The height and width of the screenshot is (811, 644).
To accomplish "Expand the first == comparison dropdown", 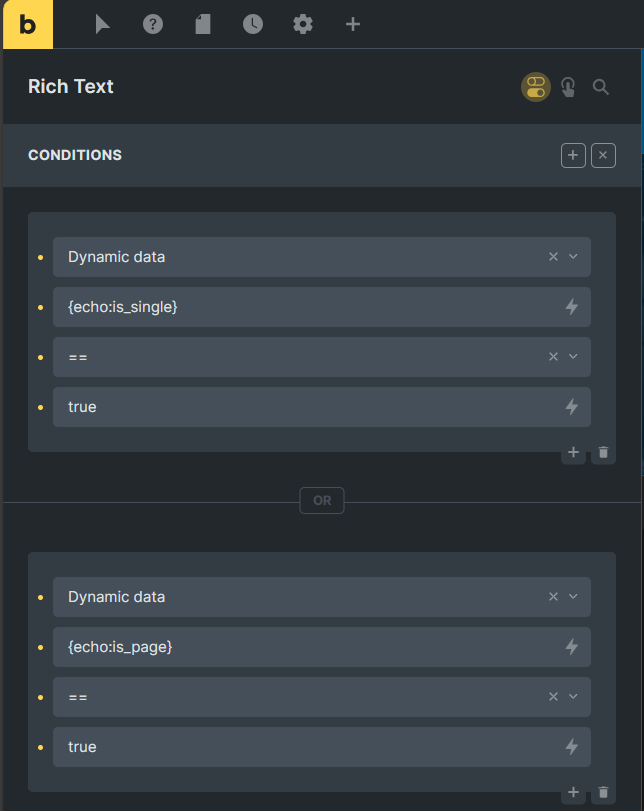I will tap(573, 356).
